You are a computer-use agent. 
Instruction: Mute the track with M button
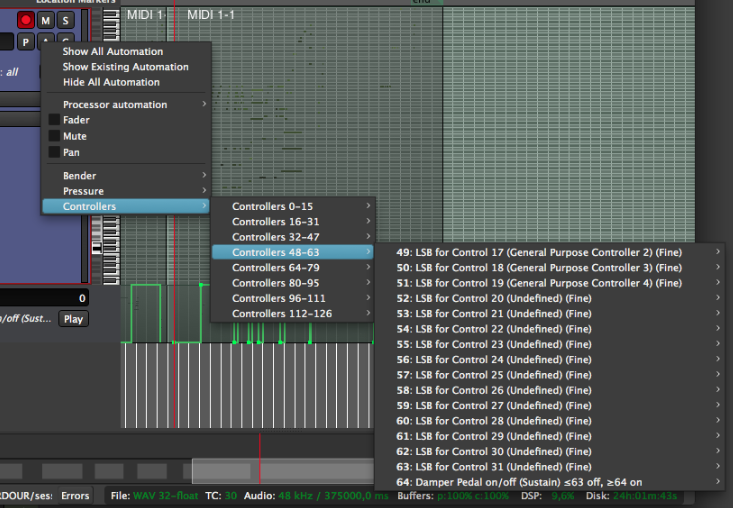46,20
